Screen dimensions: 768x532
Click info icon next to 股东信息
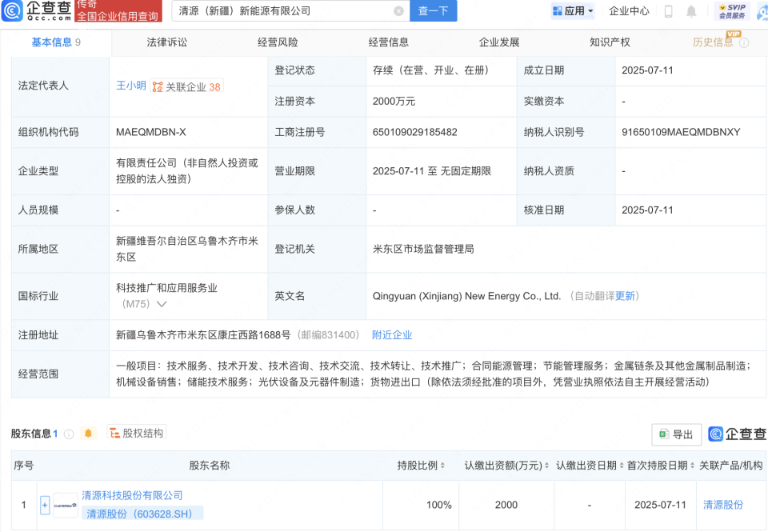point(69,434)
